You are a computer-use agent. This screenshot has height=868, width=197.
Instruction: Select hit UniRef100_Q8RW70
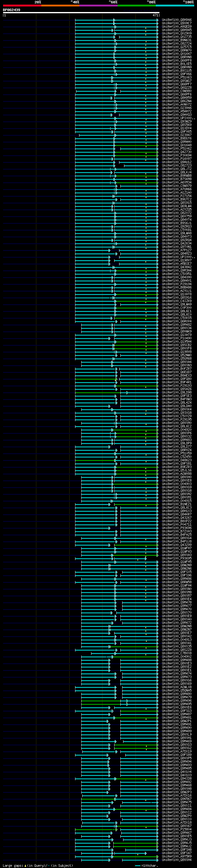(x=177, y=50)
